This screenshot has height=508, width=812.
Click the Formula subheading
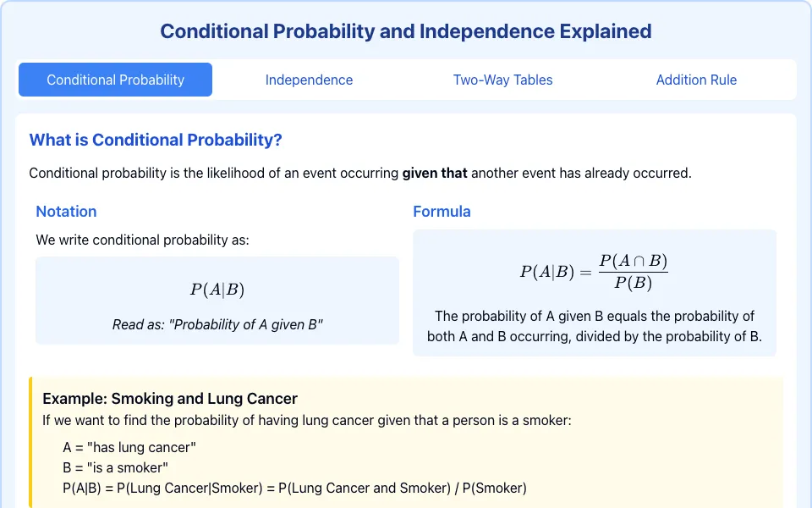[442, 212]
